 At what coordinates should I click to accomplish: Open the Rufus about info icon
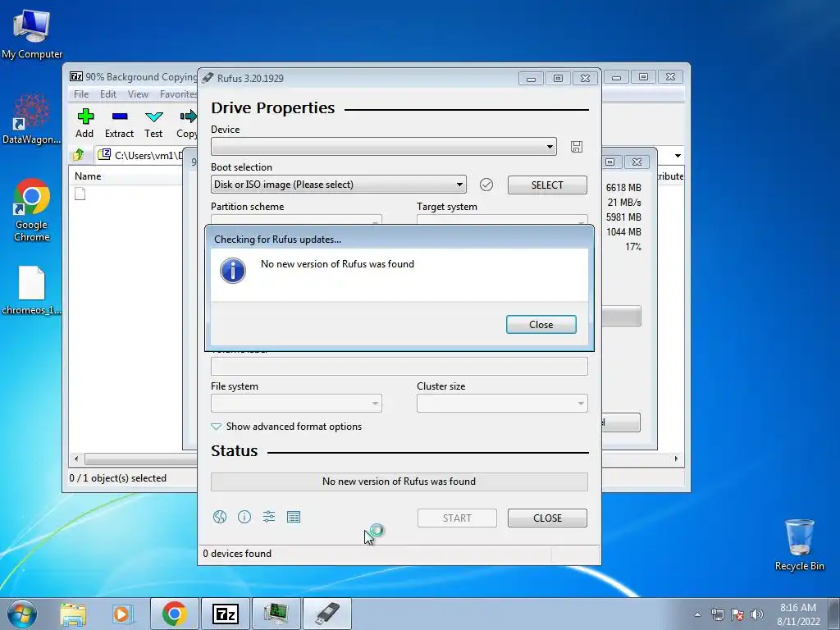tap(244, 517)
